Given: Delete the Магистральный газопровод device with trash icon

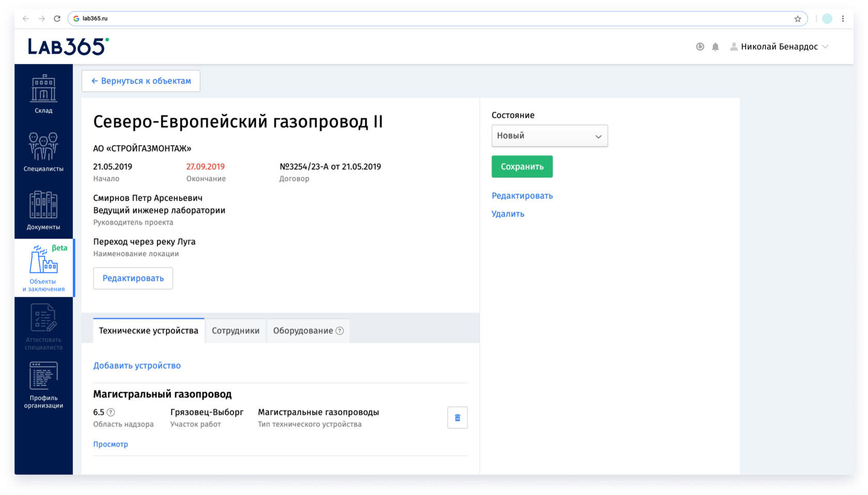Looking at the screenshot, I should 457,417.
